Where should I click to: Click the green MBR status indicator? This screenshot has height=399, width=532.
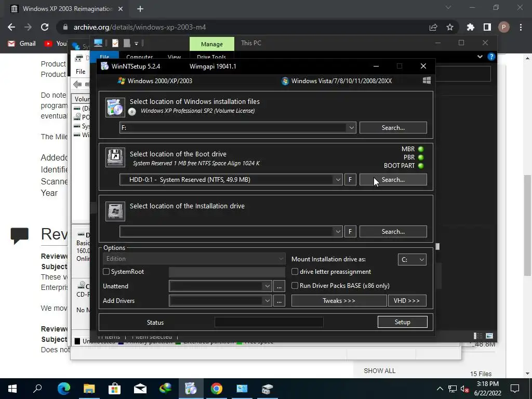[x=421, y=149]
